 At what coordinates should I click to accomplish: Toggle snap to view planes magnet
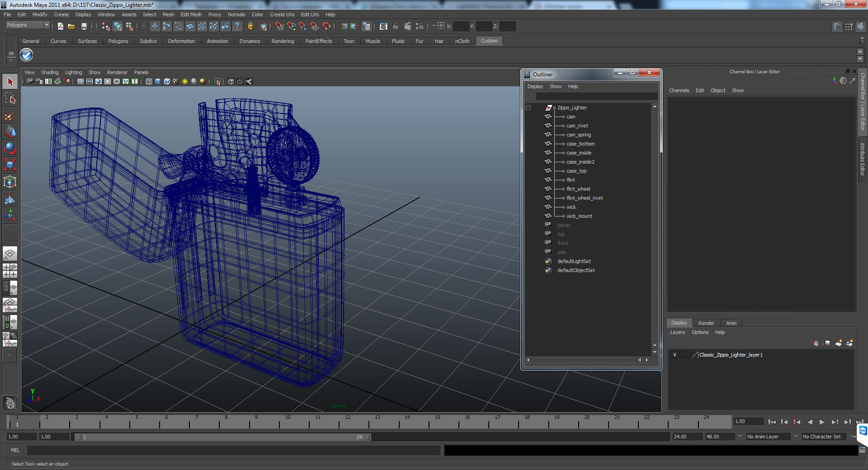[x=315, y=26]
